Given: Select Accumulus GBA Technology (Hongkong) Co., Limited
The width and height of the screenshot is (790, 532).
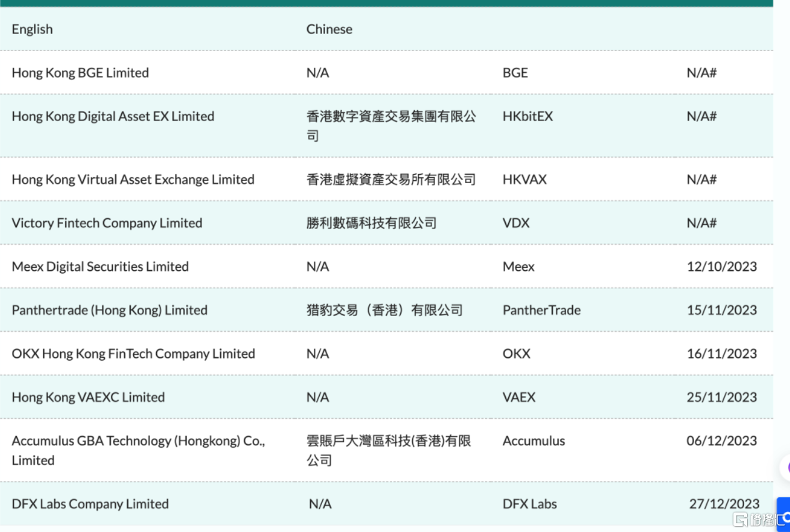Looking at the screenshot, I should (138, 451).
